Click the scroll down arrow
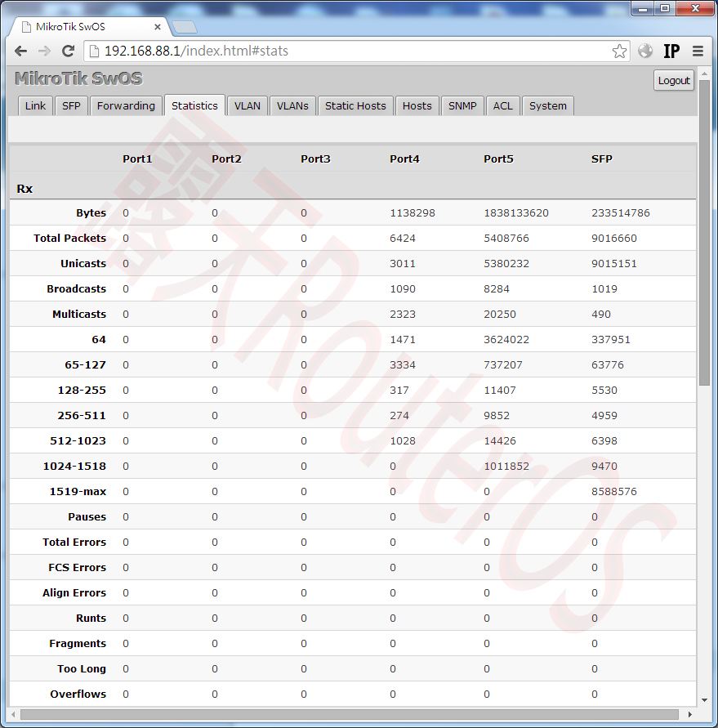This screenshot has width=718, height=728. pos(705,700)
